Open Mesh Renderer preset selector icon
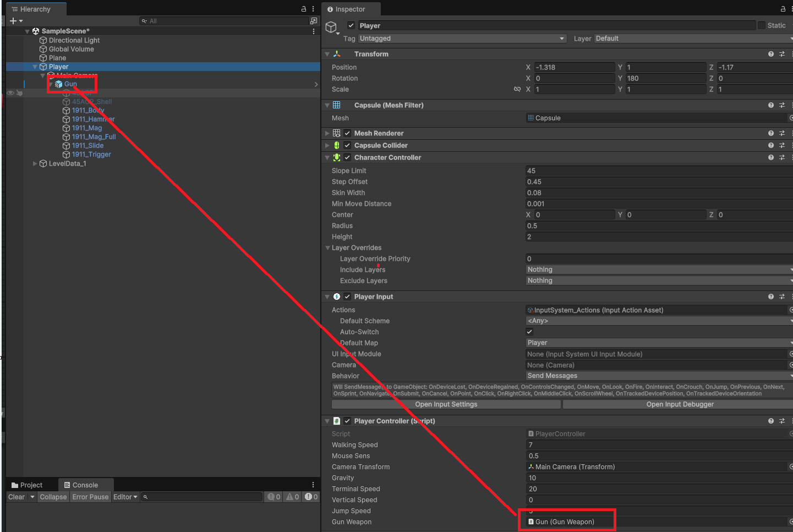Image resolution: width=793 pixels, height=532 pixels. (782, 133)
